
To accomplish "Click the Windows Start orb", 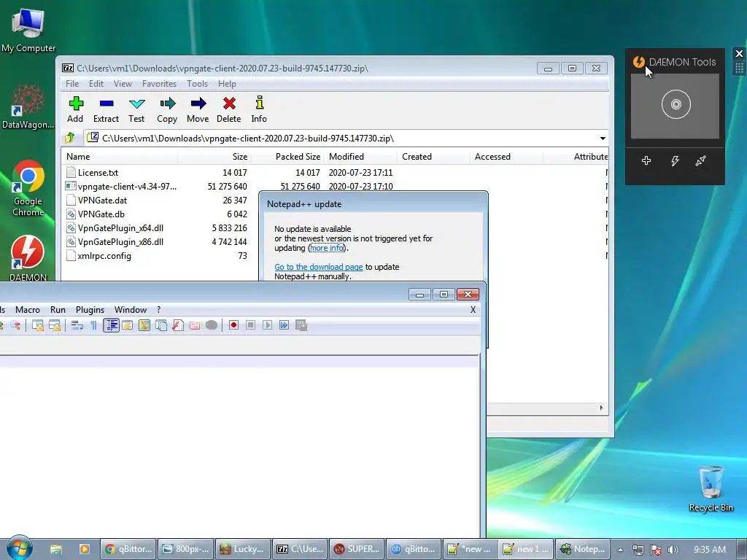I will click(20, 548).
